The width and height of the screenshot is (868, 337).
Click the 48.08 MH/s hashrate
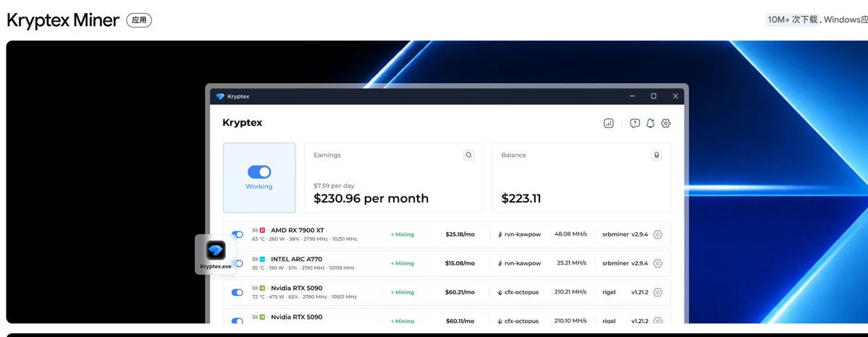click(x=570, y=234)
